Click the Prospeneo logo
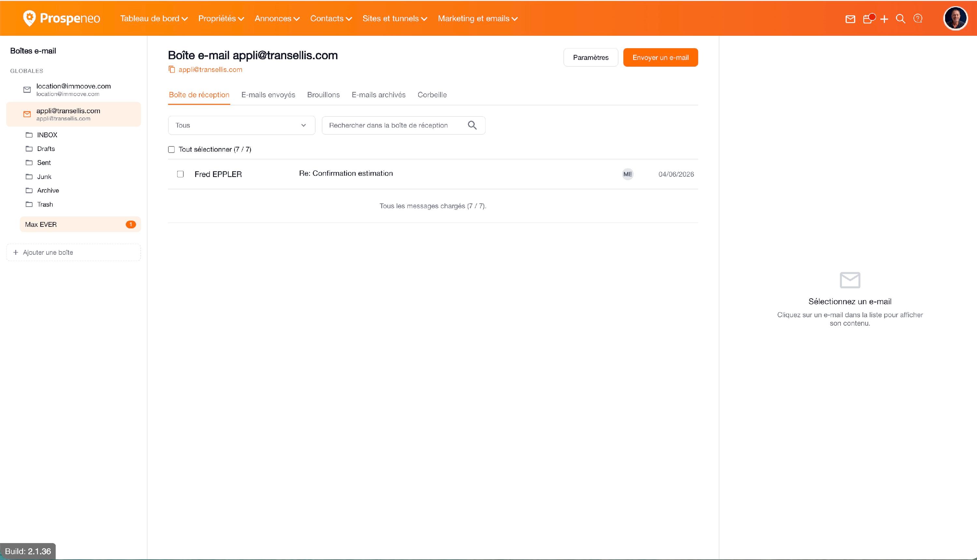 tap(61, 18)
